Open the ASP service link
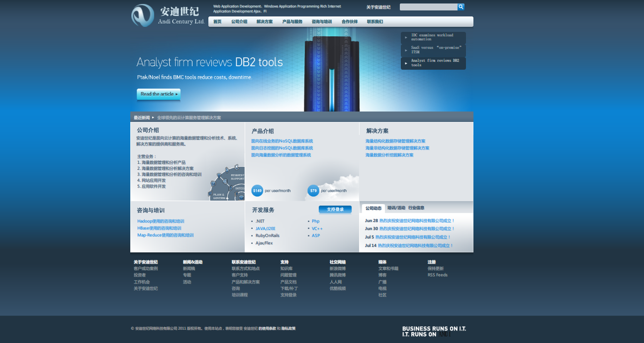 [316, 235]
